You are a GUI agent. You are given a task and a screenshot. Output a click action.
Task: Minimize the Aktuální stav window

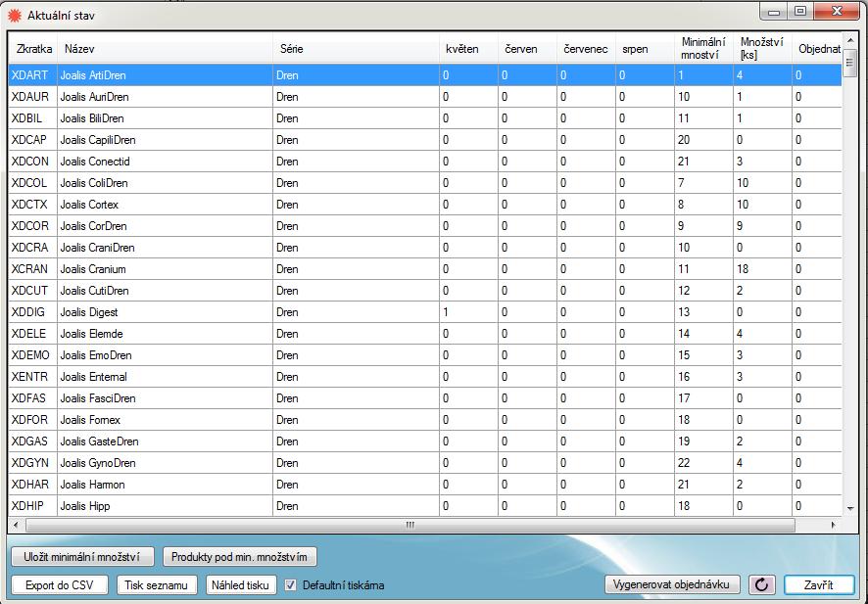coord(775,12)
